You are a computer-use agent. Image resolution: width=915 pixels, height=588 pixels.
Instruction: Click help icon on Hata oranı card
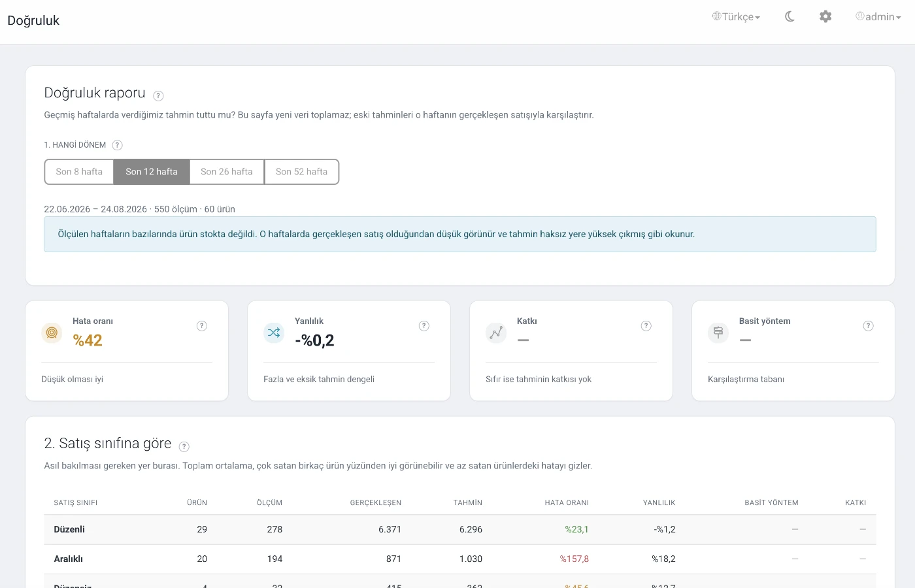[202, 326]
